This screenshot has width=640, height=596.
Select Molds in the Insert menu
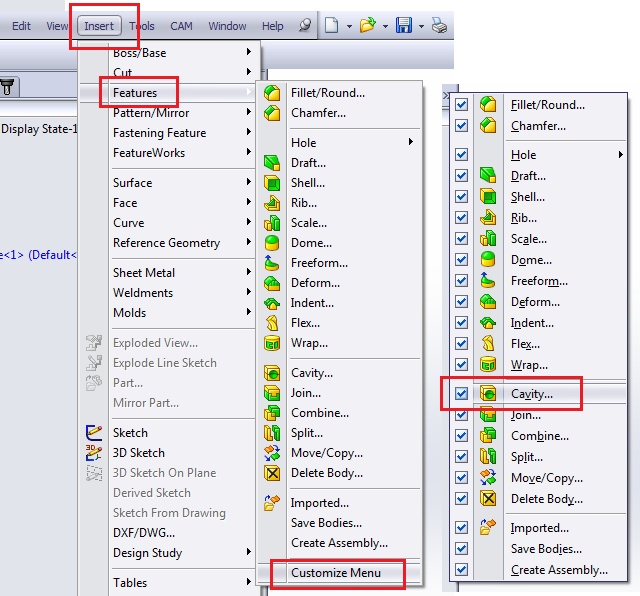[129, 313]
